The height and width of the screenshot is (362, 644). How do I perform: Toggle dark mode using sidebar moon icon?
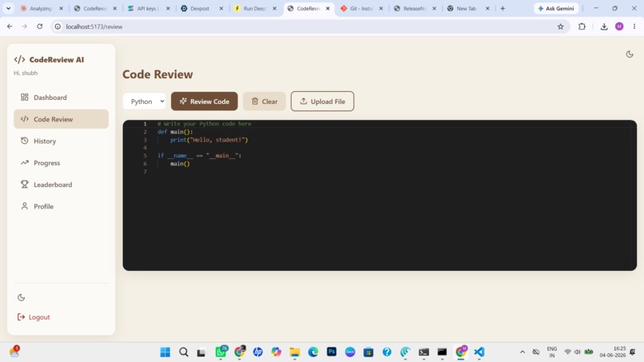click(x=22, y=297)
